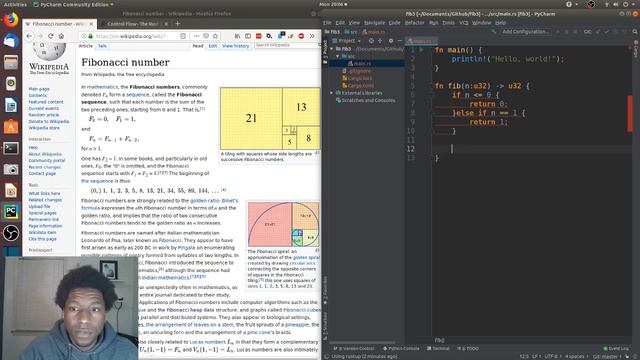640x360 pixels.
Task: Open 'Main page' in Wikipedia sidebar
Action: (x=39, y=89)
